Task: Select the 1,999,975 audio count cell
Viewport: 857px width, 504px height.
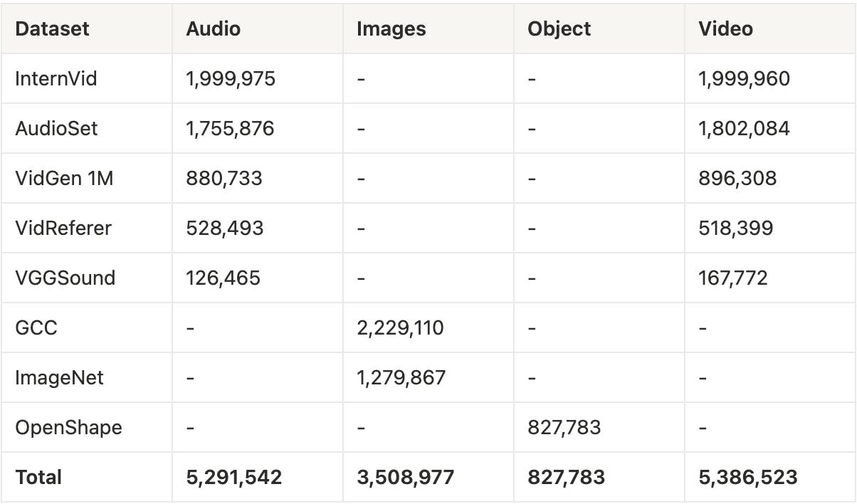Action: (x=230, y=78)
